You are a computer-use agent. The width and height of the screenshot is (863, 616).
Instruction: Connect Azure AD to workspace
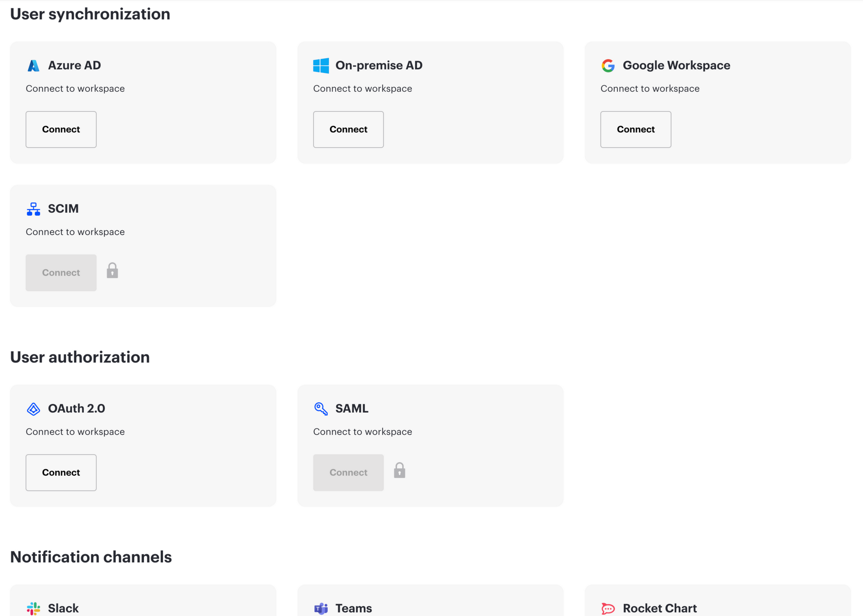click(61, 129)
